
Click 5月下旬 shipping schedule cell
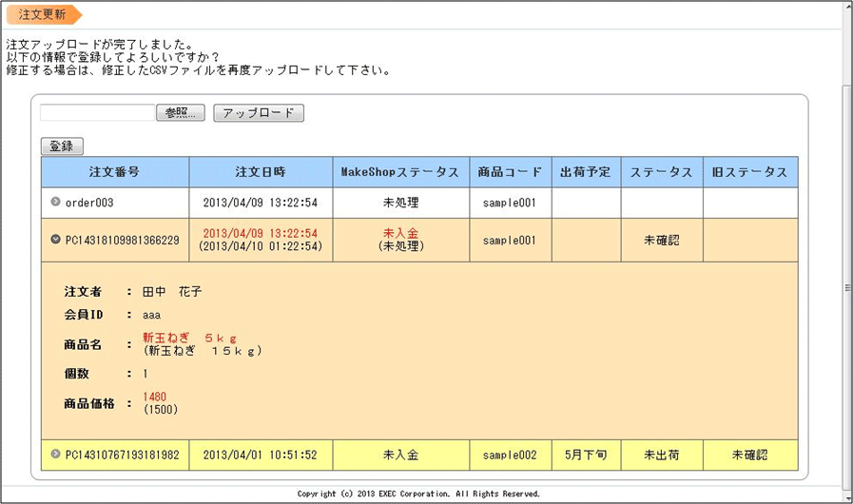[x=586, y=455]
